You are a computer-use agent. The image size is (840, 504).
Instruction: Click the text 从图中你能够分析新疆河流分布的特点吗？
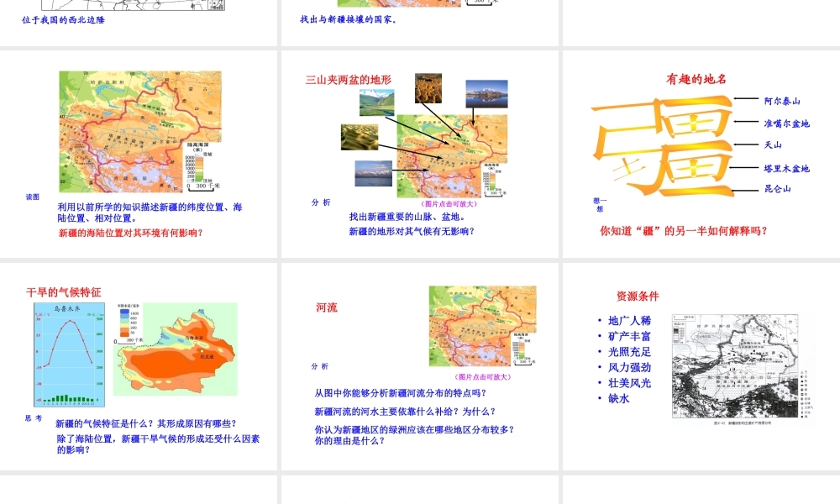point(401,393)
